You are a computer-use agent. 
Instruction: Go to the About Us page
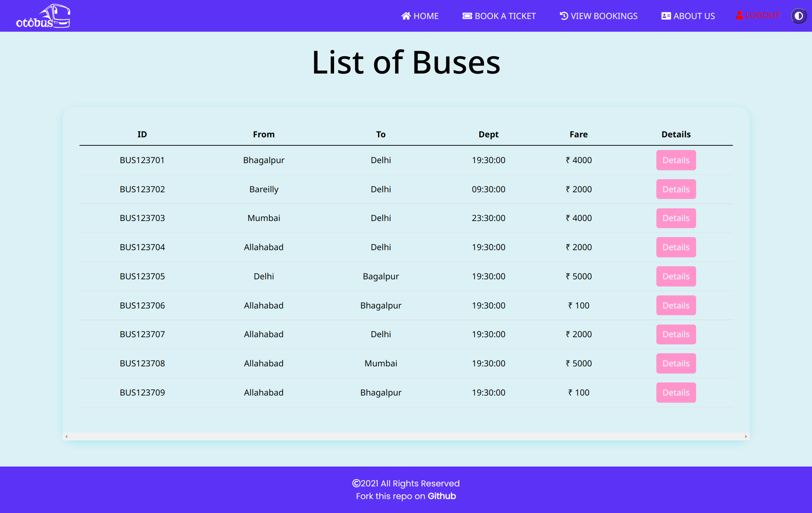tap(694, 16)
